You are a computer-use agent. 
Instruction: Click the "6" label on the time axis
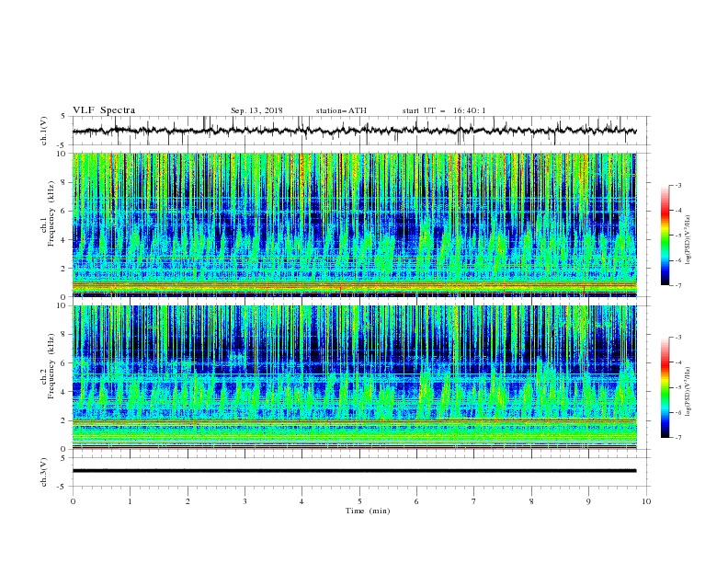(416, 501)
